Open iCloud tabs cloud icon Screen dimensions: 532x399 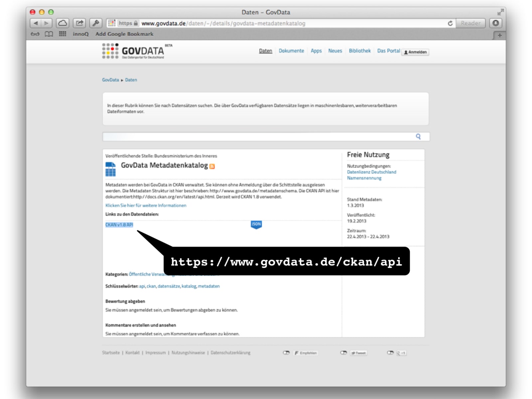click(x=62, y=23)
